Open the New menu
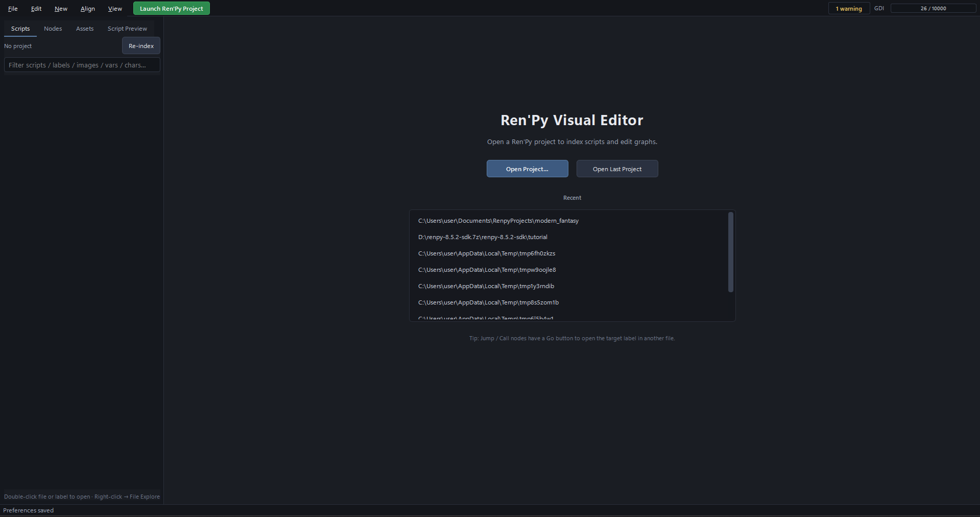Viewport: 980px width, 517px height. pyautogui.click(x=61, y=9)
